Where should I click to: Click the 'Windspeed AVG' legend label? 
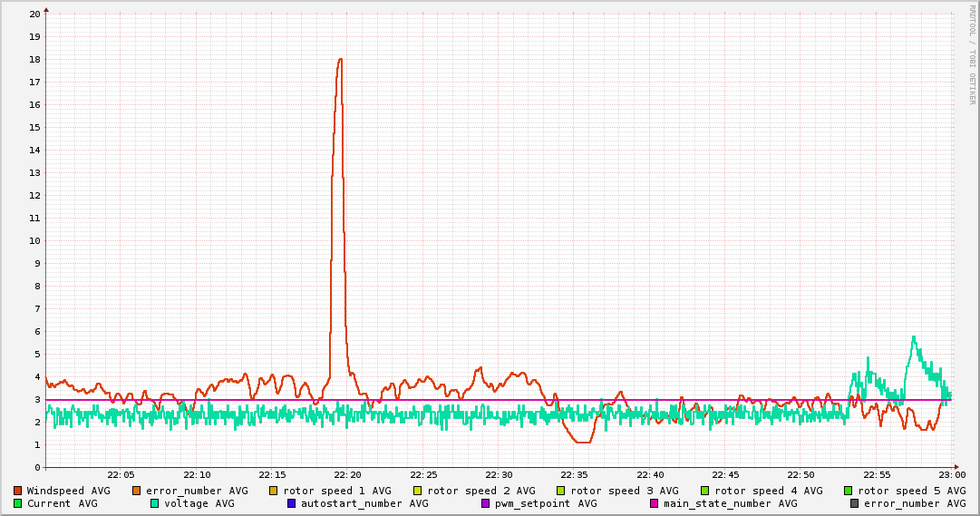[x=68, y=491]
